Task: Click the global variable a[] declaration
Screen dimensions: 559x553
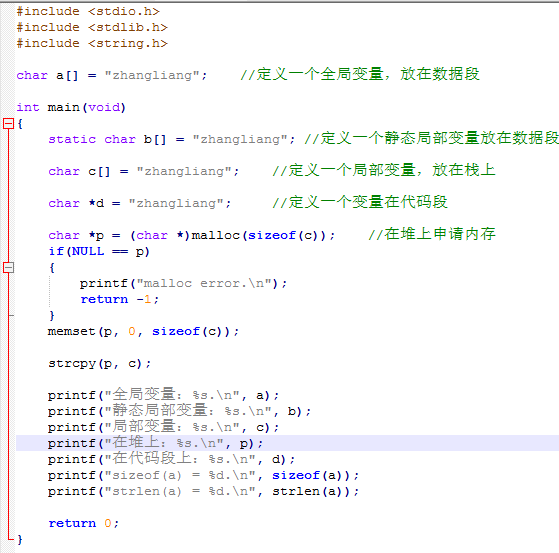Action: tap(112, 75)
